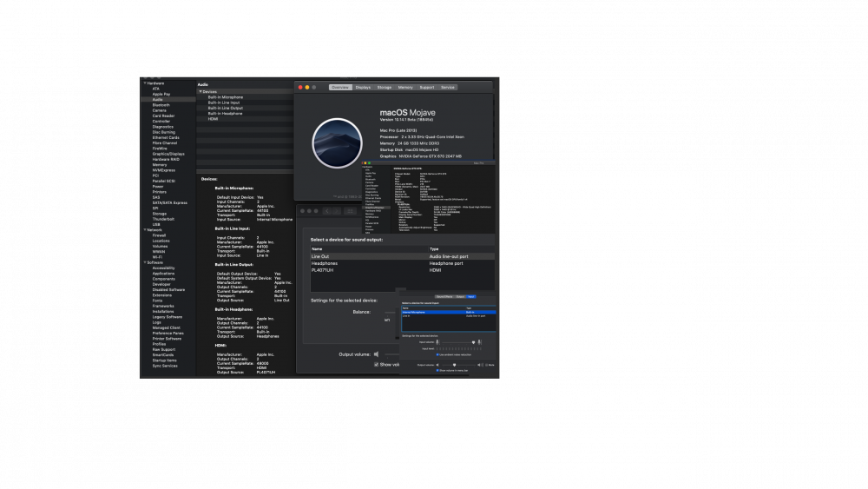
Task: Open Apple Pay in sidebar
Action: 161,94
